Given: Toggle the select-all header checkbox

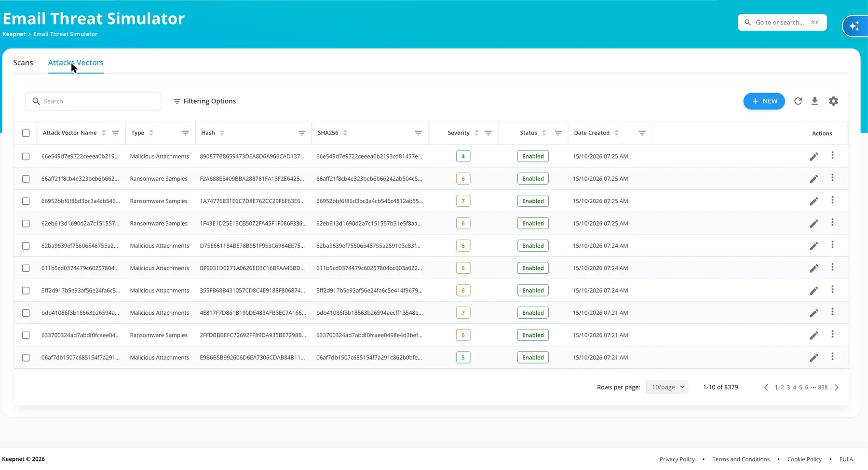Looking at the screenshot, I should tap(26, 133).
